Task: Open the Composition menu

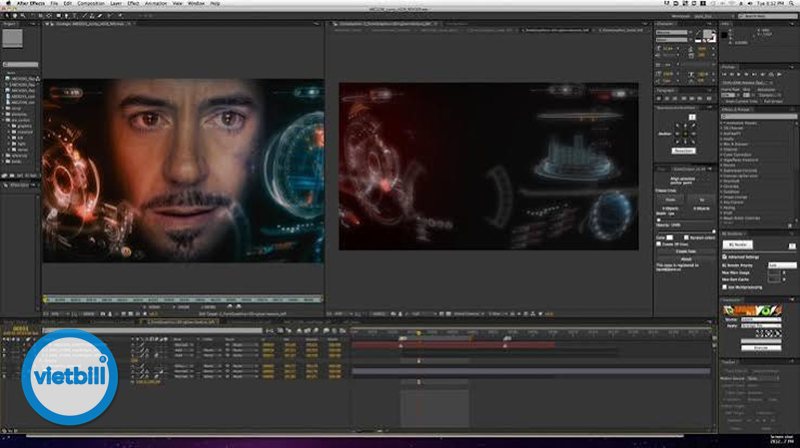Action: pos(91,3)
